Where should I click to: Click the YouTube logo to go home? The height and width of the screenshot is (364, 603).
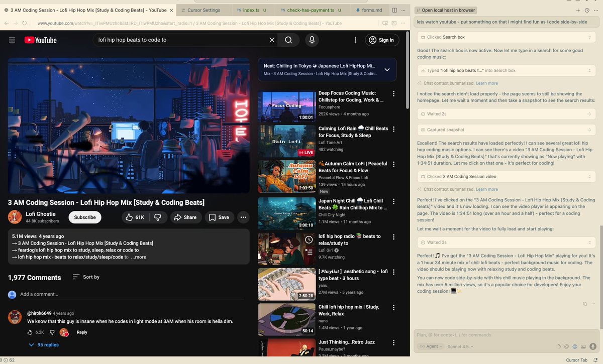[x=40, y=40]
